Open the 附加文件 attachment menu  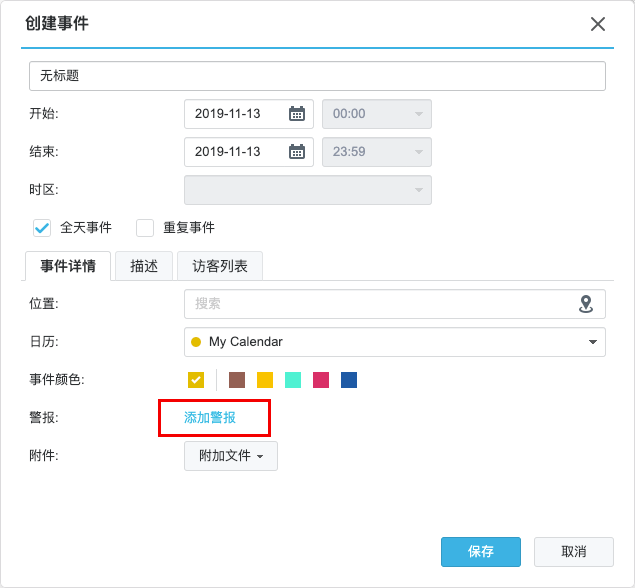pyautogui.click(x=231, y=456)
